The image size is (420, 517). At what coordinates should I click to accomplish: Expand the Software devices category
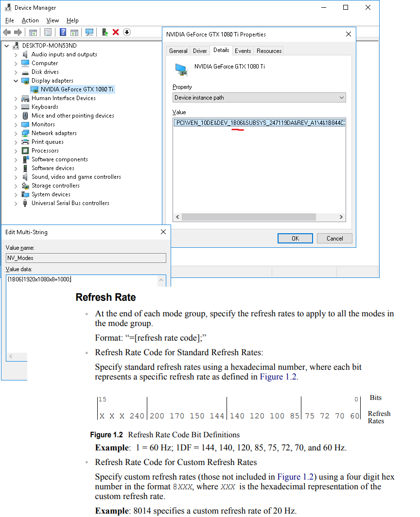[x=16, y=169]
